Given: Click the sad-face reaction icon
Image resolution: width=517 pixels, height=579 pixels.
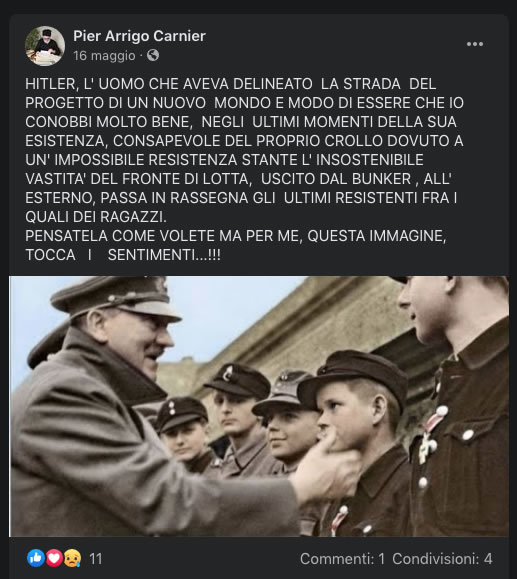Looking at the screenshot, I should [x=72, y=558].
